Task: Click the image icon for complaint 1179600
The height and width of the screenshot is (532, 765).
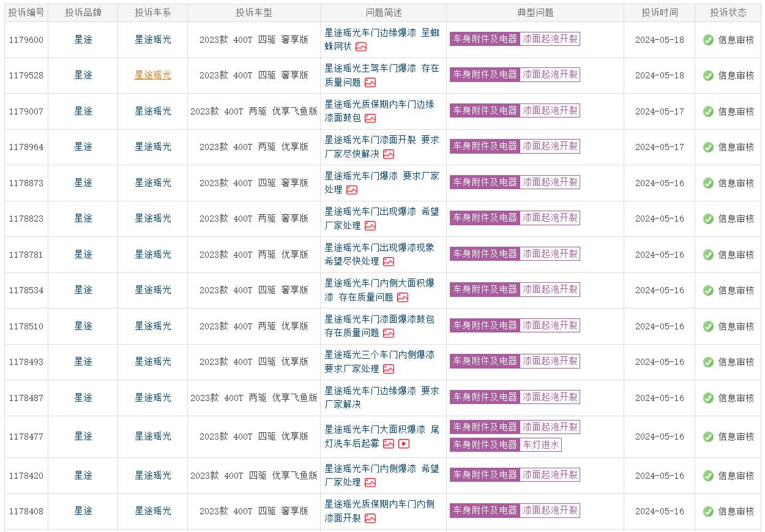Action: (x=361, y=47)
